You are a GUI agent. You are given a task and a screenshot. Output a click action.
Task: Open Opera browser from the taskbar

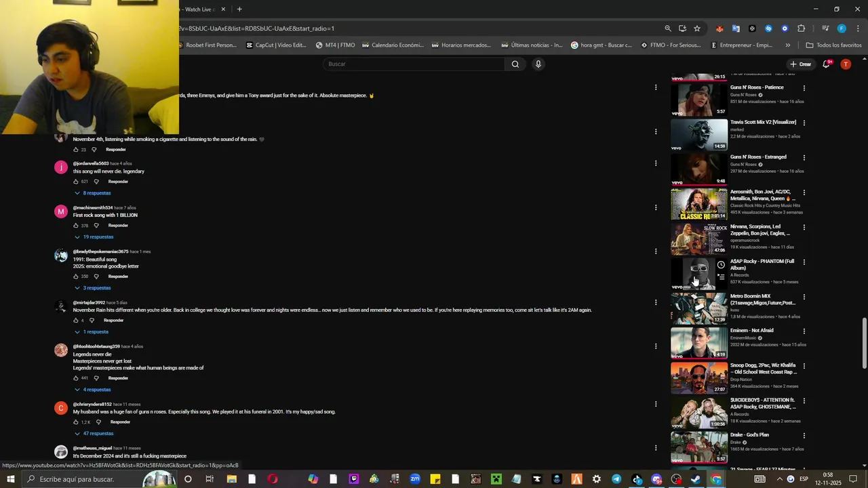273,479
